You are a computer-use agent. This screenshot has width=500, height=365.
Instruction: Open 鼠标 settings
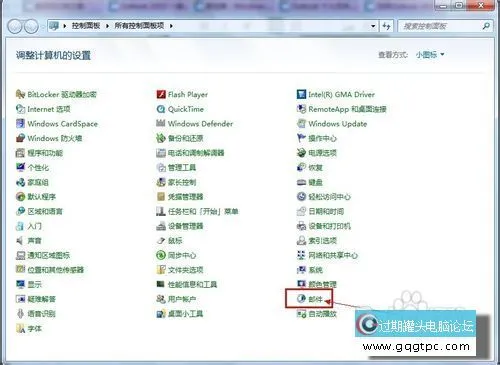(169, 240)
